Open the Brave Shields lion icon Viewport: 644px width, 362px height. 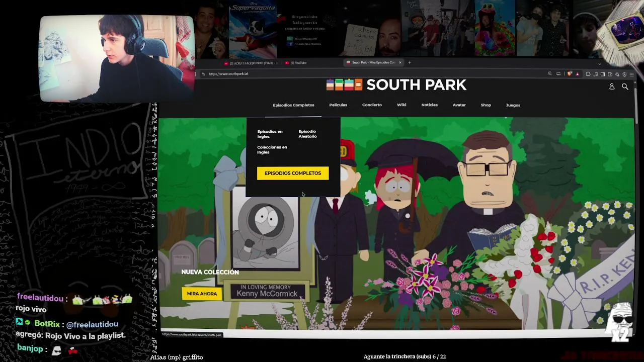570,74
